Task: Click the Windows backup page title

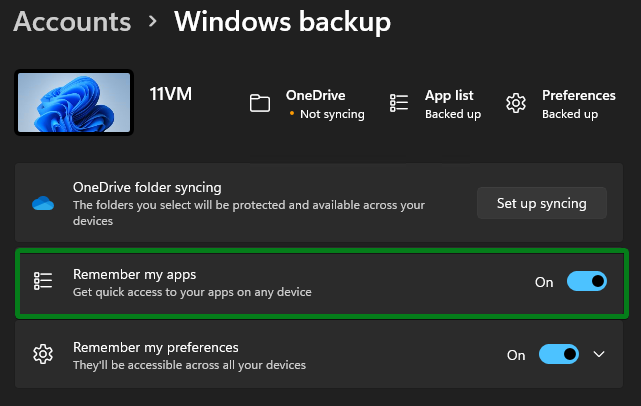Action: (282, 22)
